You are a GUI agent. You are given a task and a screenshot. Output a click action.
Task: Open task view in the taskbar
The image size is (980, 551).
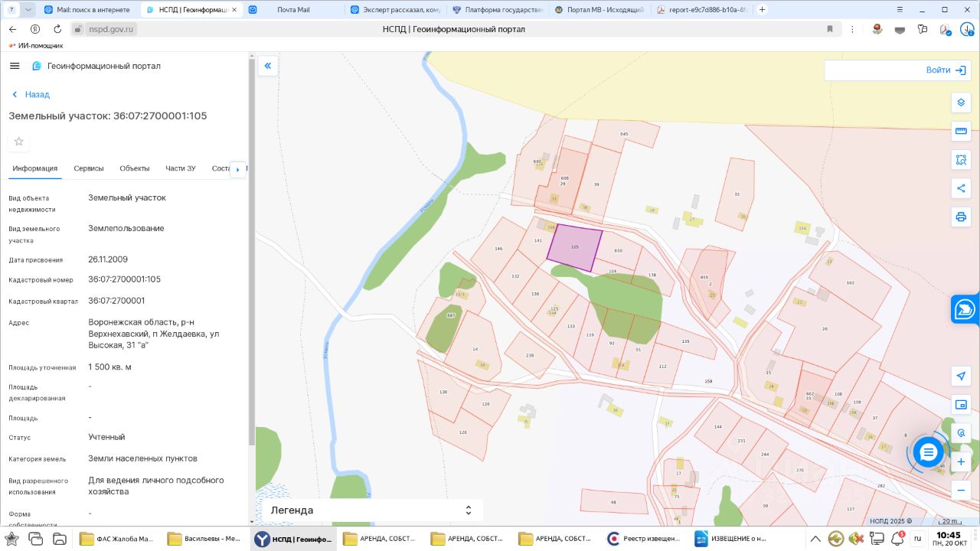tap(35, 539)
